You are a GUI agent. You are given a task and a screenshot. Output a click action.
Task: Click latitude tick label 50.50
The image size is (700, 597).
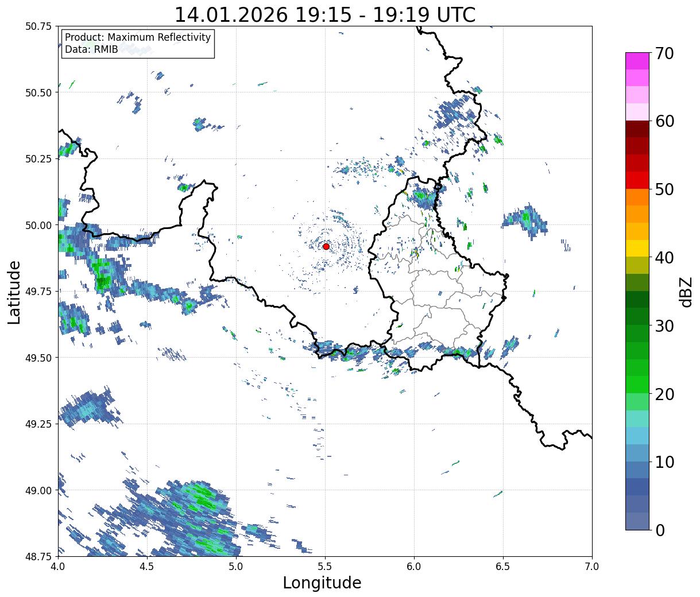(x=38, y=92)
